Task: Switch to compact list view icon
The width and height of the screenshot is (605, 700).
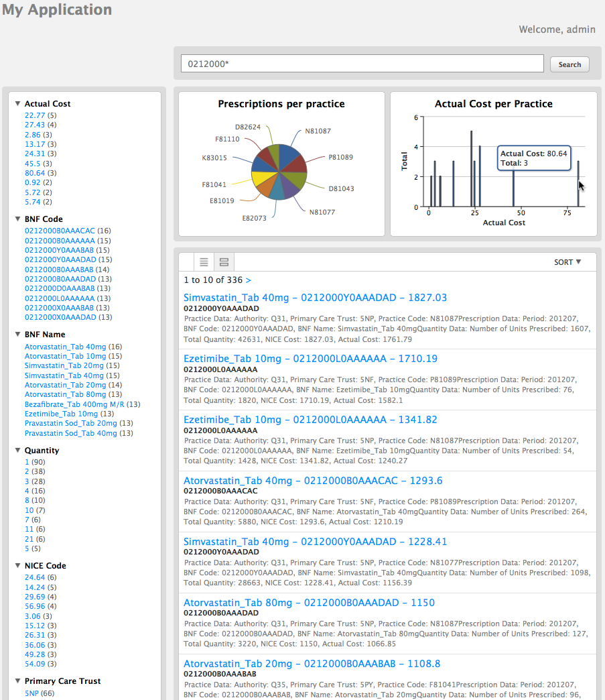Action: click(x=204, y=262)
